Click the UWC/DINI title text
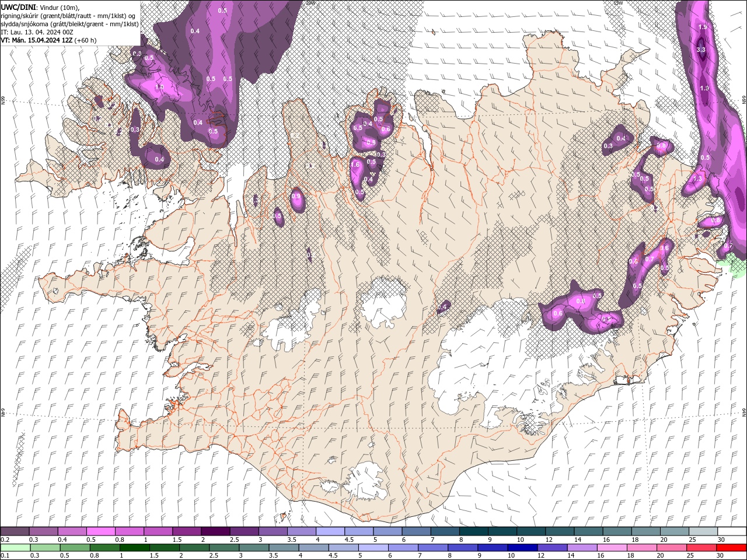Image resolution: width=747 pixels, height=560 pixels. pos(19,7)
